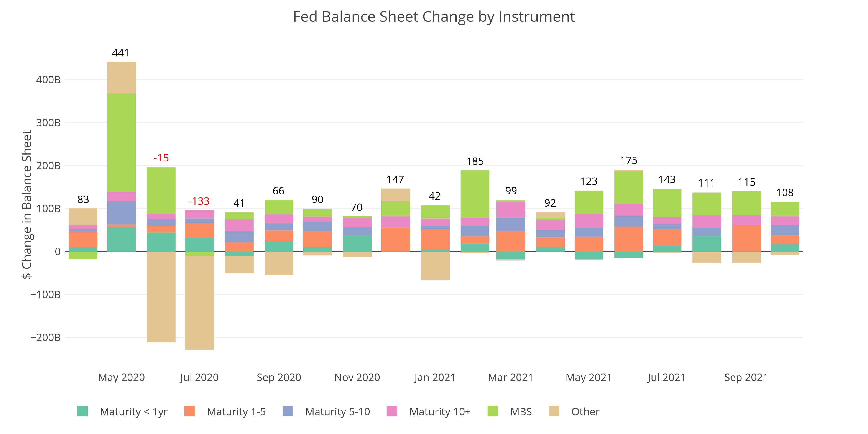Viewport: 868px width, 434px height.
Task: Click the 400B y-axis tick label
Action: coord(49,80)
